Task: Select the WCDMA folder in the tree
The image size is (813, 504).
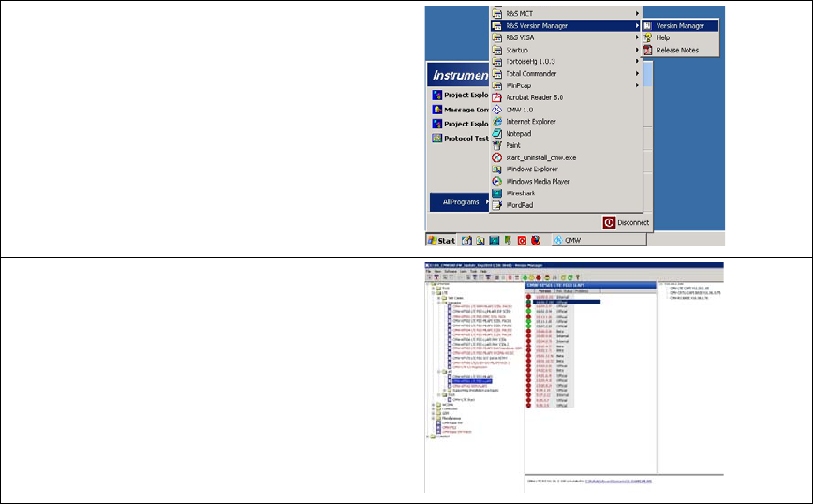Action: point(448,405)
